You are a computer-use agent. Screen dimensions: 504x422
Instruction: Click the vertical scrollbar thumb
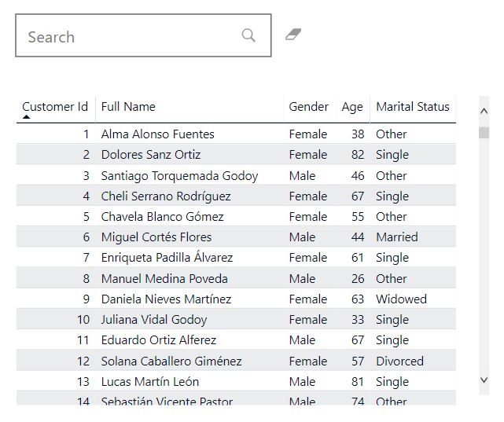484,132
